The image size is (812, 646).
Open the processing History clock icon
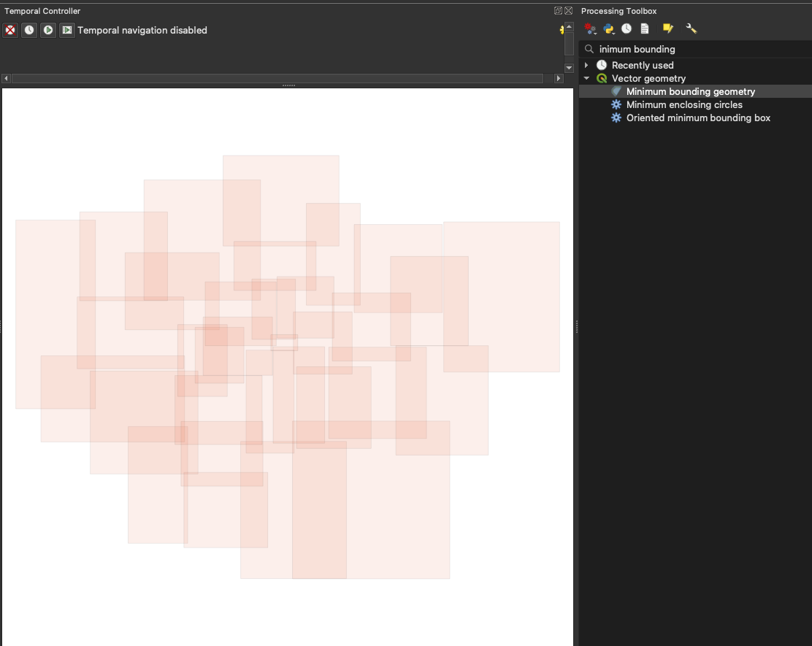627,28
